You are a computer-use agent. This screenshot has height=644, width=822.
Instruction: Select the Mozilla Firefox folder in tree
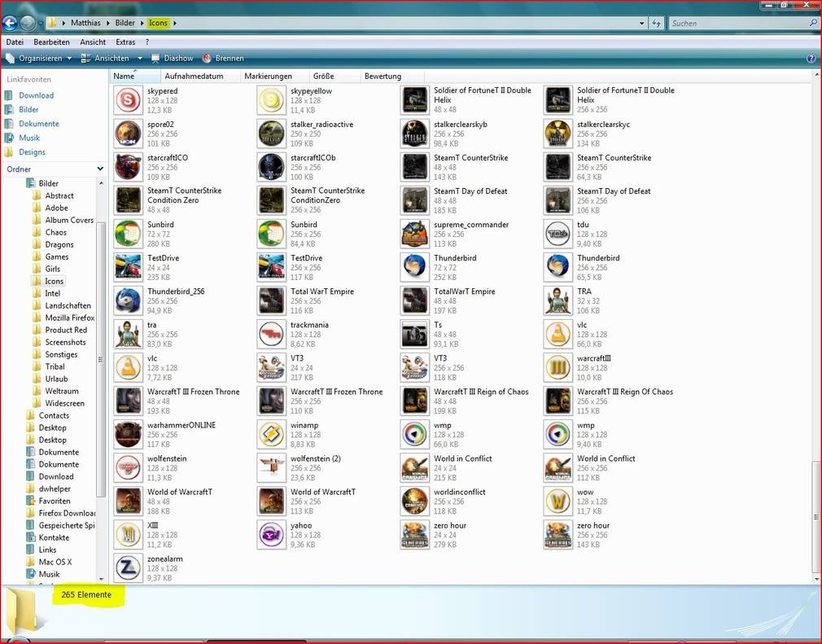[70, 318]
